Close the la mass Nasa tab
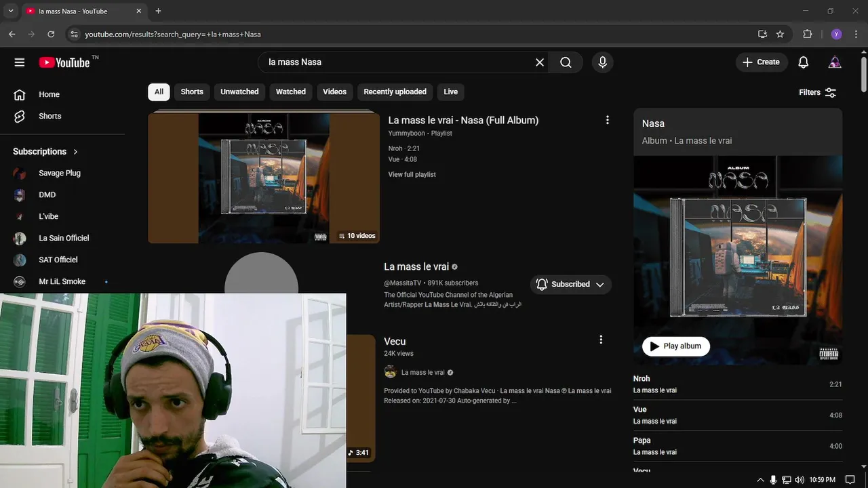868x488 pixels. [139, 11]
